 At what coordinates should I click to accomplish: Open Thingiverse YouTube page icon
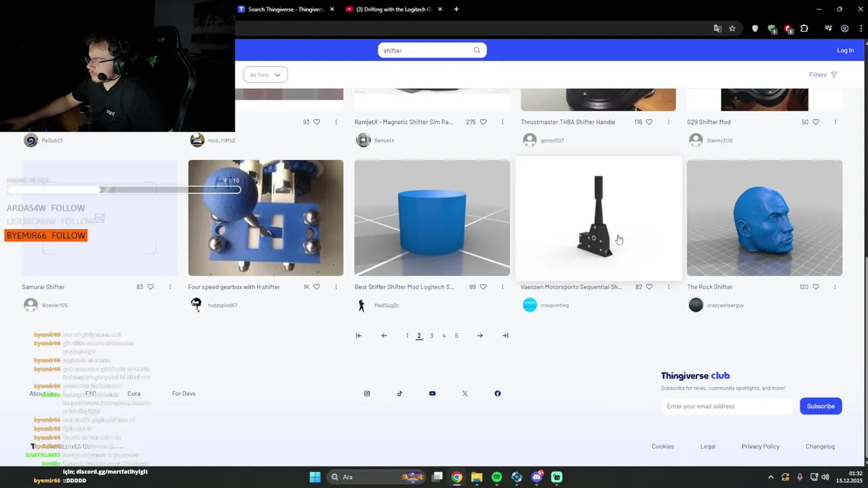432,393
